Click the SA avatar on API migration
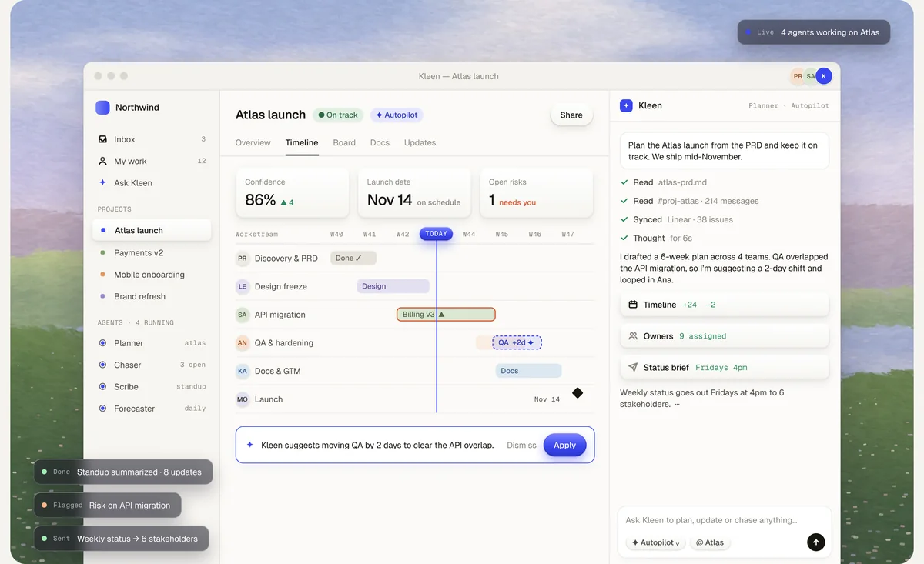Viewport: 924px width, 564px height. pyautogui.click(x=243, y=315)
